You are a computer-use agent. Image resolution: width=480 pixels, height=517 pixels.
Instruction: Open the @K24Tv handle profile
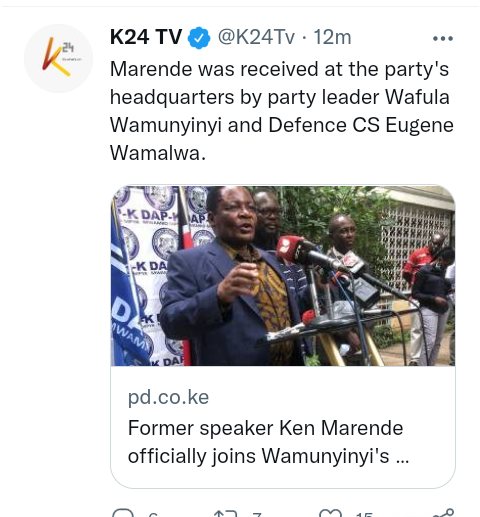[x=256, y=37]
